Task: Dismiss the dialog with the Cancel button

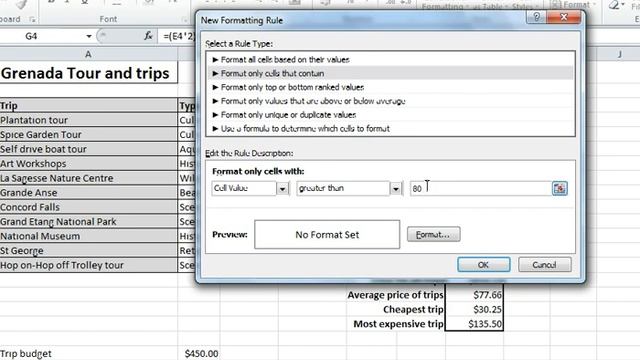Action: [544, 264]
